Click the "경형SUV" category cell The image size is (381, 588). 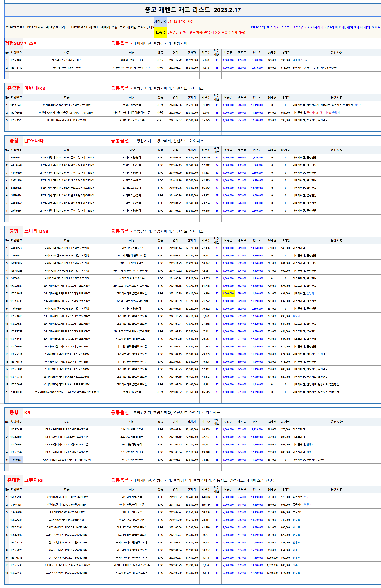pyautogui.click(x=14, y=43)
